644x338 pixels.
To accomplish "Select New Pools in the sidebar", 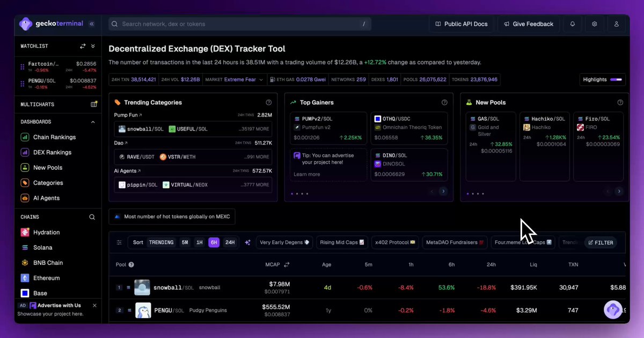I will pyautogui.click(x=41, y=167).
